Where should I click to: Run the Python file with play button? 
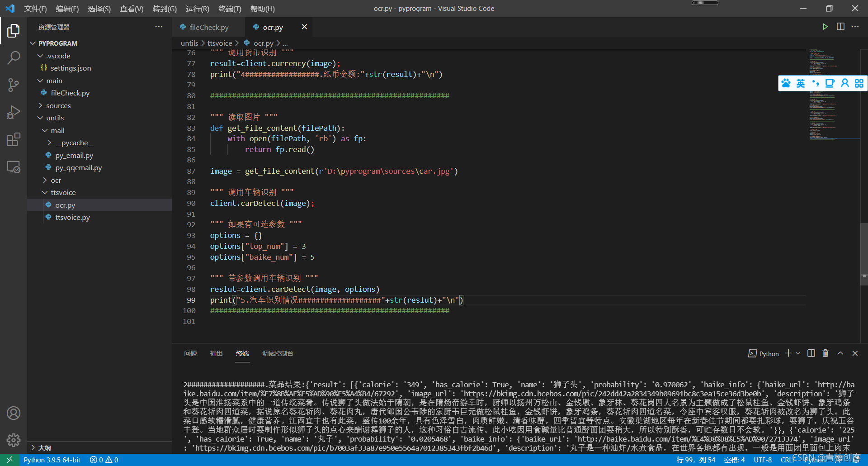826,27
